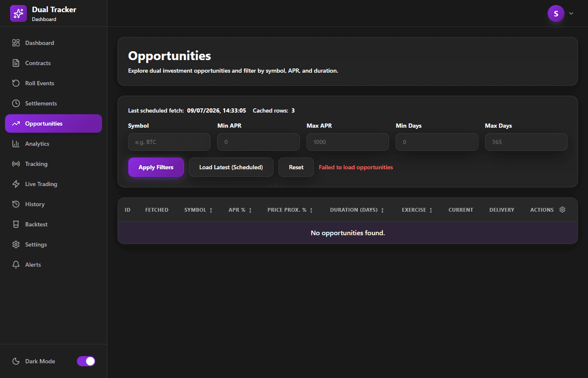Image resolution: width=588 pixels, height=378 pixels.
Task: Click the Dual Tracker sparkle logo
Action: (18, 13)
